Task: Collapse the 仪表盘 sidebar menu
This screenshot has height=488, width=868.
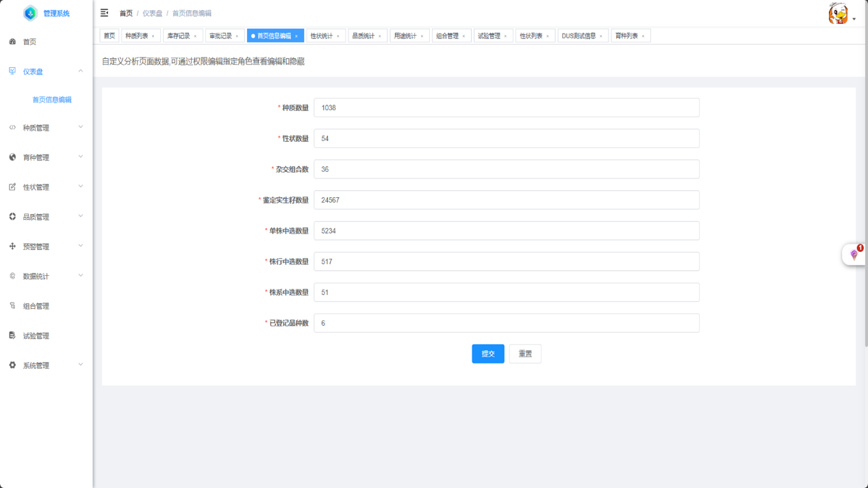Action: tap(80, 71)
